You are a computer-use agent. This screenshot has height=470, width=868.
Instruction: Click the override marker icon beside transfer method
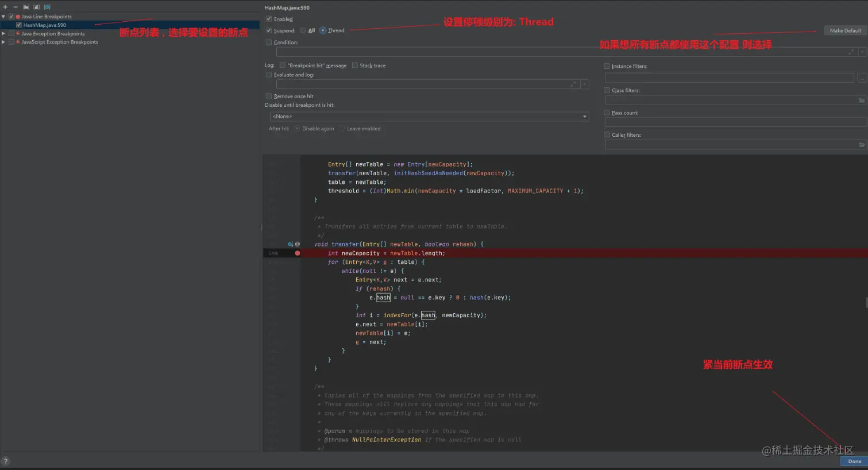tap(290, 244)
